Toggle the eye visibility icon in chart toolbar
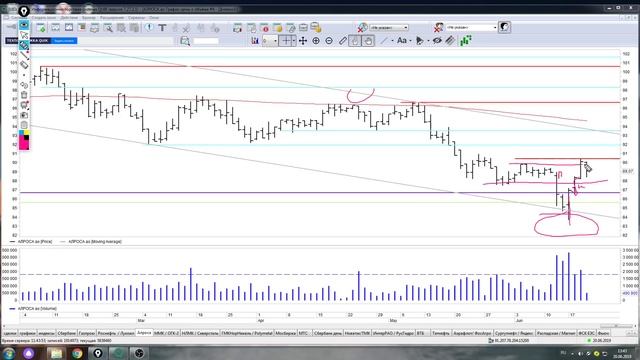Image resolution: width=640 pixels, height=360 pixels. [x=437, y=41]
